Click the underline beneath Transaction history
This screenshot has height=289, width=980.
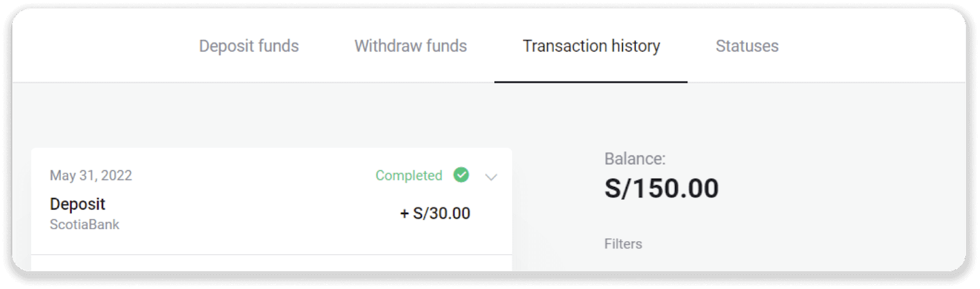pyautogui.click(x=590, y=81)
